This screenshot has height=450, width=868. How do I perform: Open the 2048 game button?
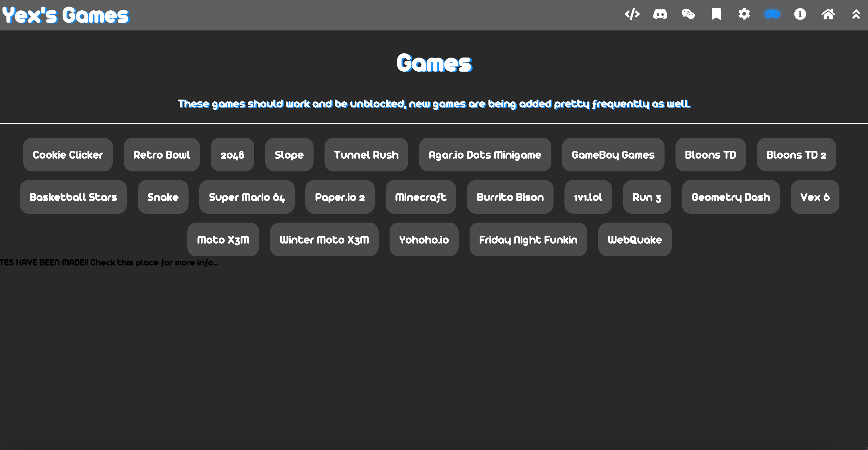point(232,155)
